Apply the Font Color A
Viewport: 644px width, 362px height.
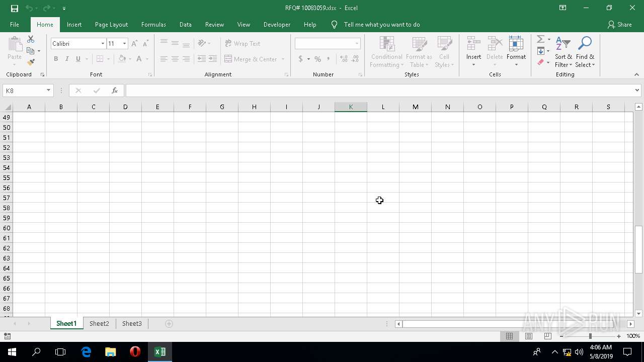coord(139,59)
